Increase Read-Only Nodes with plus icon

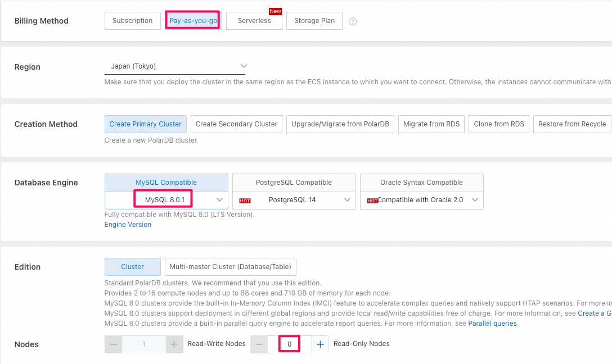(x=320, y=344)
